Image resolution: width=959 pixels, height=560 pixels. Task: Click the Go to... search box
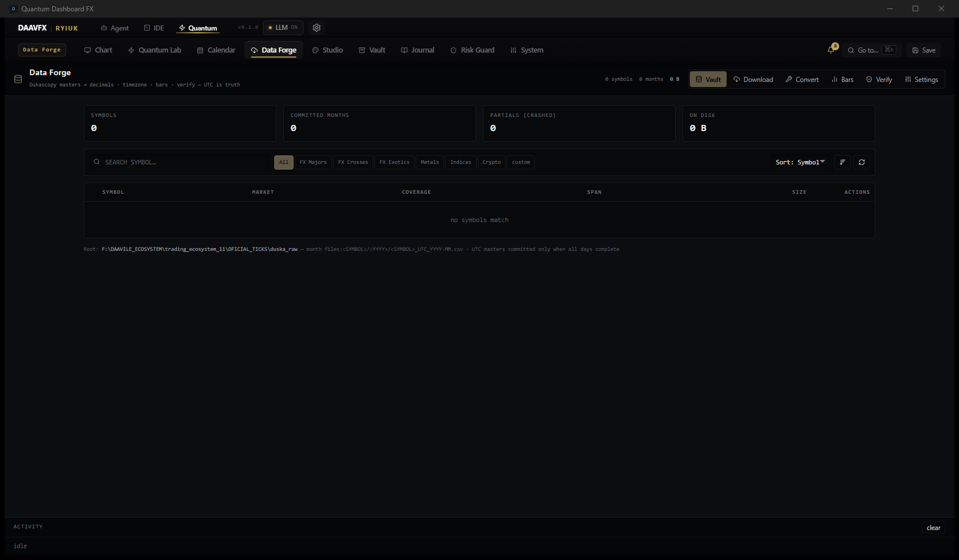871,50
